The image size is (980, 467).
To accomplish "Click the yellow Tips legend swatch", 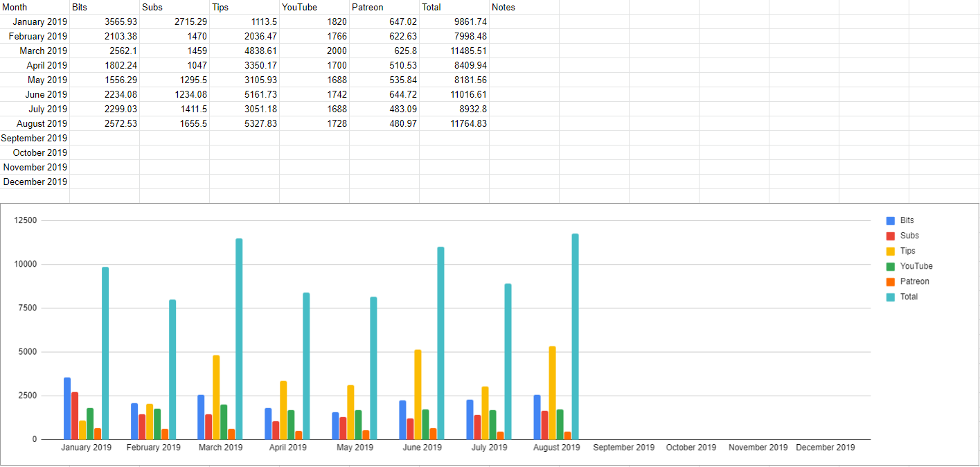I will click(x=891, y=252).
